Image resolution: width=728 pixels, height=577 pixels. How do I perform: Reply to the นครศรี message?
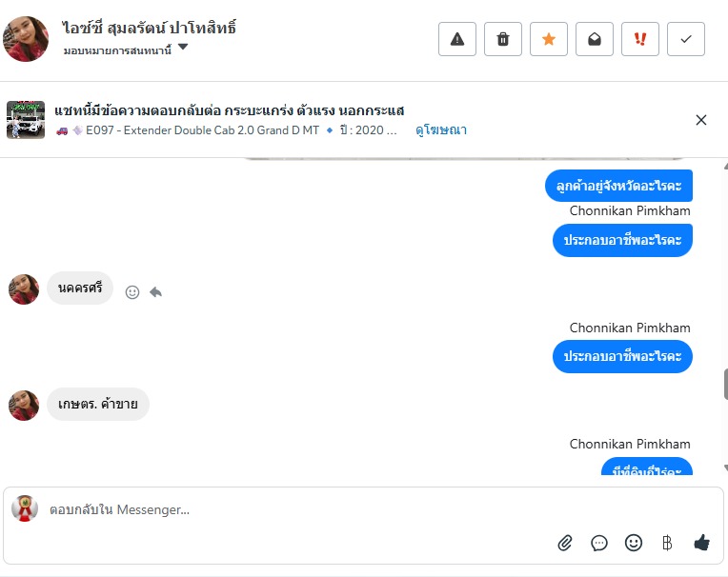click(x=155, y=292)
